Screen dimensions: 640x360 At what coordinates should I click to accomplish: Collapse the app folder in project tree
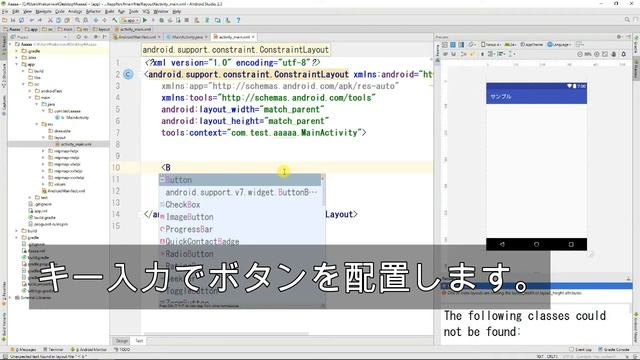pyautogui.click(x=17, y=64)
